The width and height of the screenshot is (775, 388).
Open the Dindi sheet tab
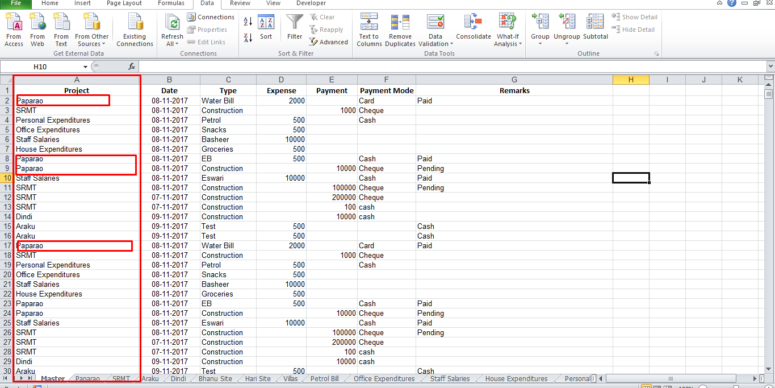click(x=178, y=379)
